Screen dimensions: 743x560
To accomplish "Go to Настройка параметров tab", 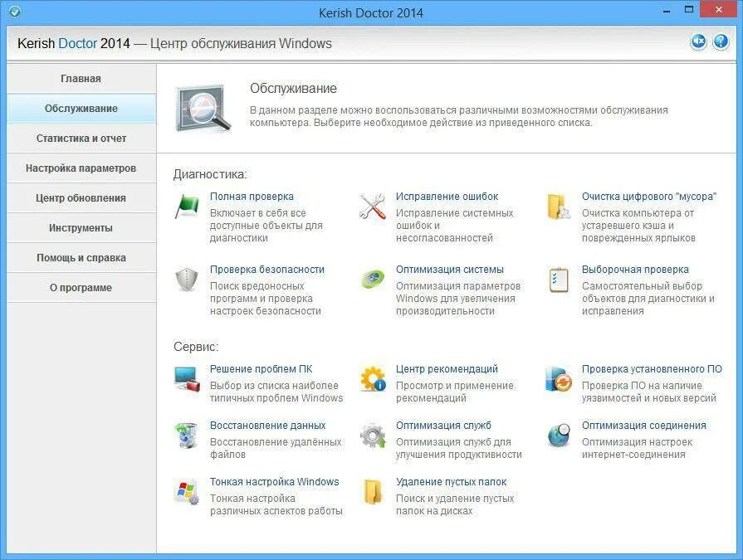I will pos(81,168).
